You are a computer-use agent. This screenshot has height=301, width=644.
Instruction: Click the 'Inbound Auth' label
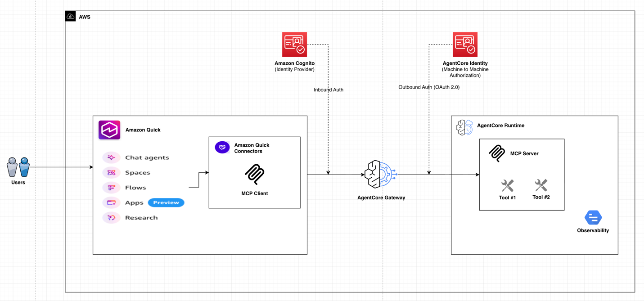[x=329, y=90]
